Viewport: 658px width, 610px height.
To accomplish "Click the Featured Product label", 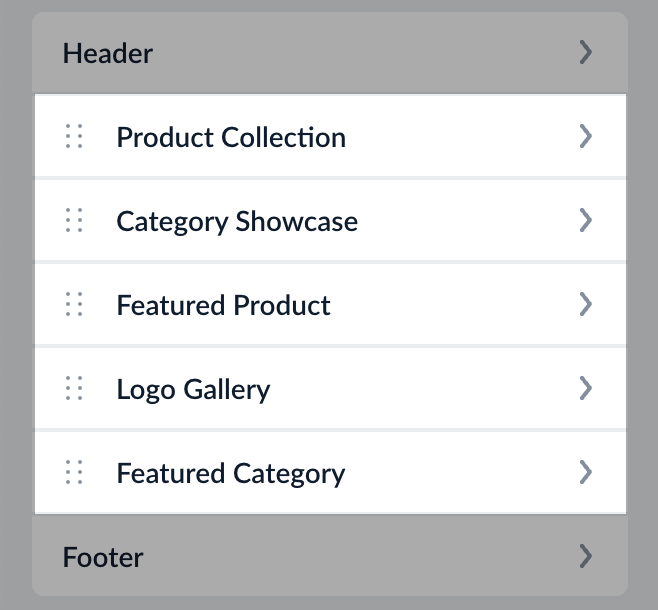I will point(223,305).
